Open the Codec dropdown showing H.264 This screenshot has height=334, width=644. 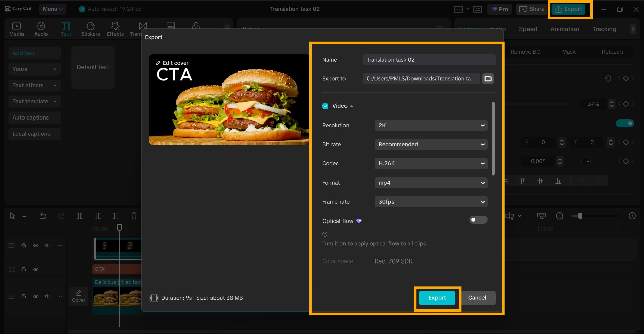coord(431,163)
